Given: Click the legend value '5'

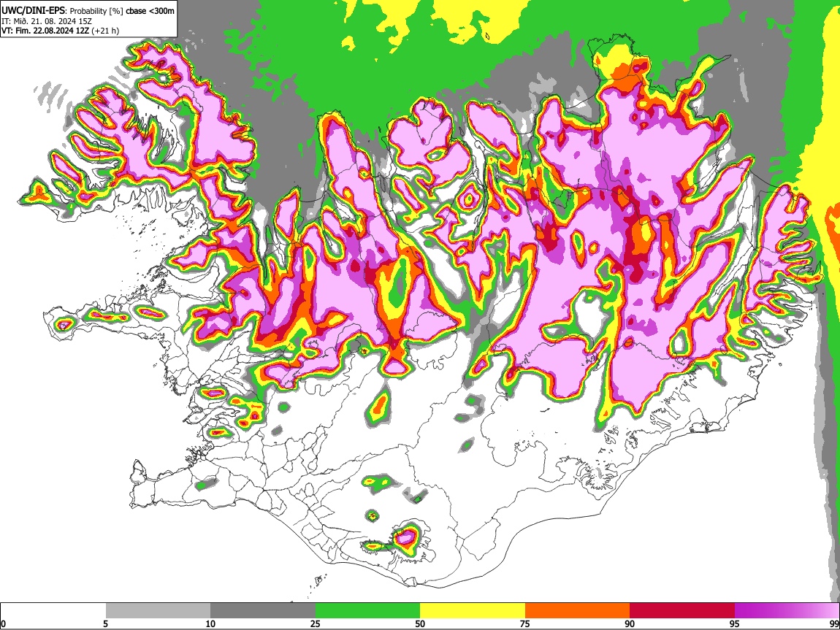Looking at the screenshot, I should pos(105,623).
